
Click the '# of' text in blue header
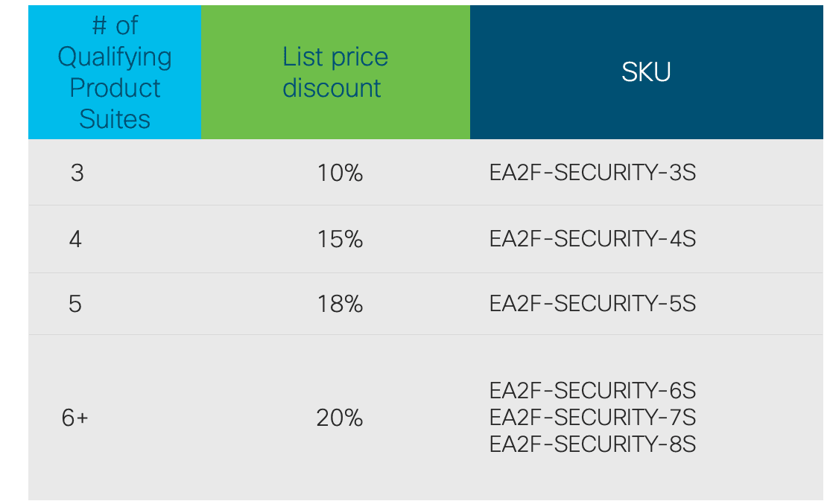pyautogui.click(x=115, y=25)
